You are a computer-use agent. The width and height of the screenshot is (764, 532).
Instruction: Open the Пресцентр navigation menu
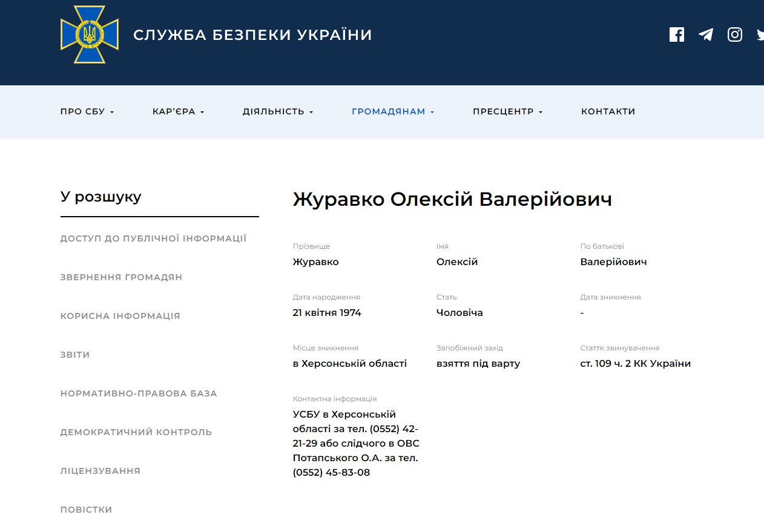tap(507, 111)
